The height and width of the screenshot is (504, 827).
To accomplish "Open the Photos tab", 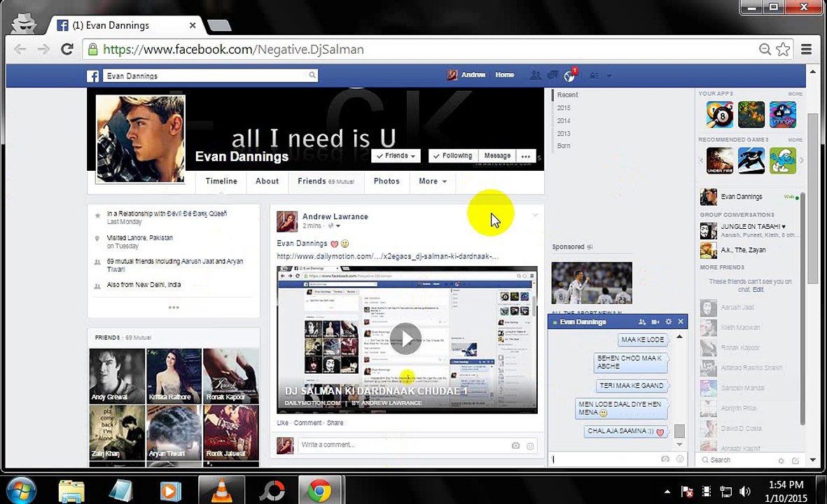I will [x=387, y=181].
